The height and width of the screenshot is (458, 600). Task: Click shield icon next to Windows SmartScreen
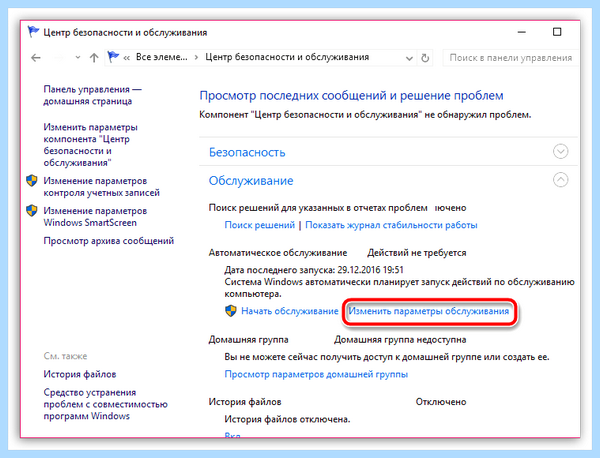(x=32, y=210)
